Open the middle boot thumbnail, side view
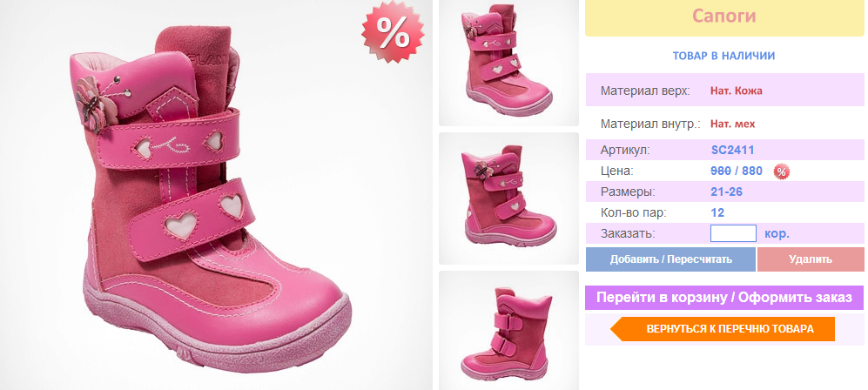868x390 pixels. [508, 198]
